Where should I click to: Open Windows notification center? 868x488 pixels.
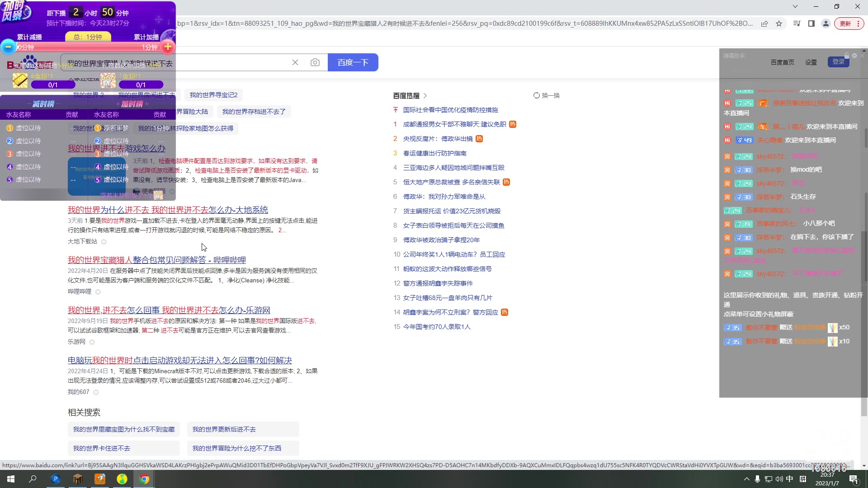[854, 479]
